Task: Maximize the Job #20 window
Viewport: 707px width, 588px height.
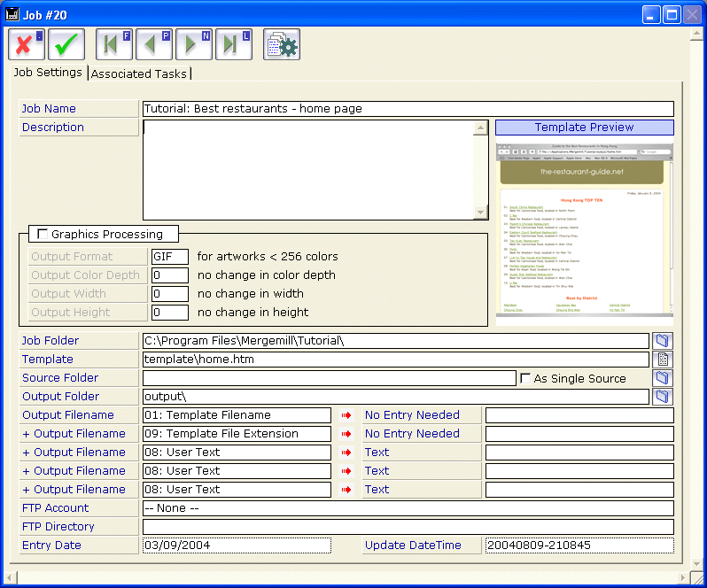Action: tap(672, 15)
